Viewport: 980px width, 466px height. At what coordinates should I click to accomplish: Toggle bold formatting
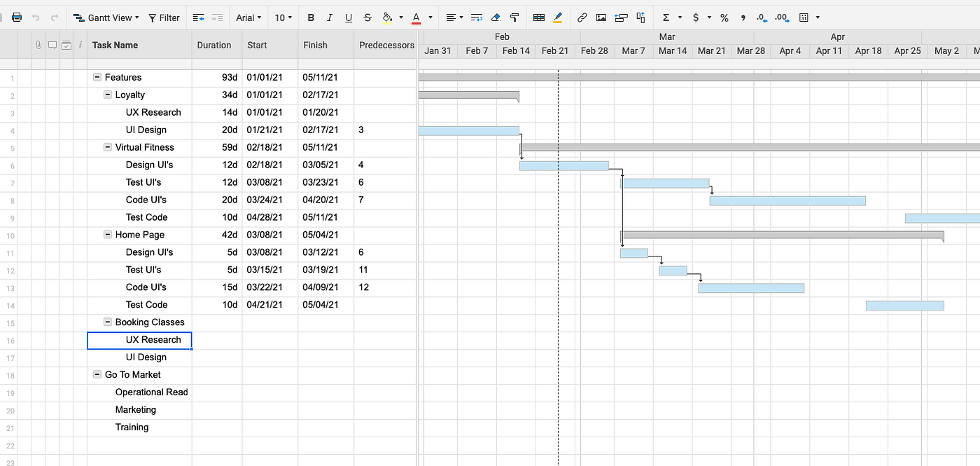311,17
